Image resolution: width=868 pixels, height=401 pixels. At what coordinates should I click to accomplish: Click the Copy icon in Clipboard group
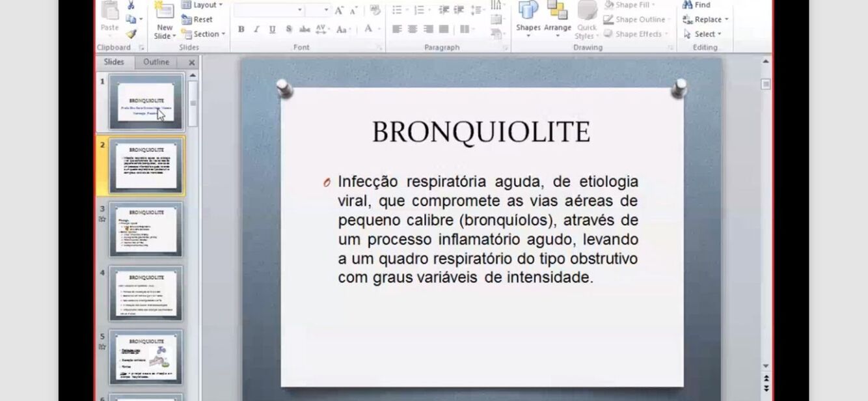[131, 20]
